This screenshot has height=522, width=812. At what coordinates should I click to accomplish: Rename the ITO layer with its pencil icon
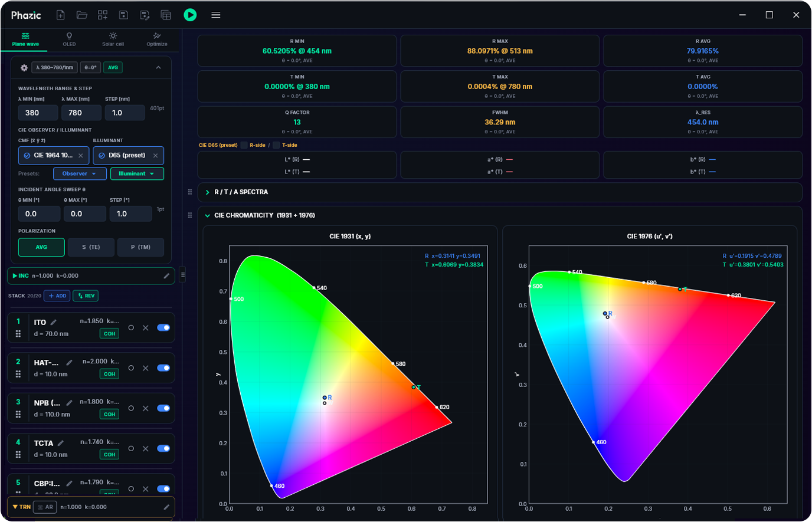click(54, 322)
